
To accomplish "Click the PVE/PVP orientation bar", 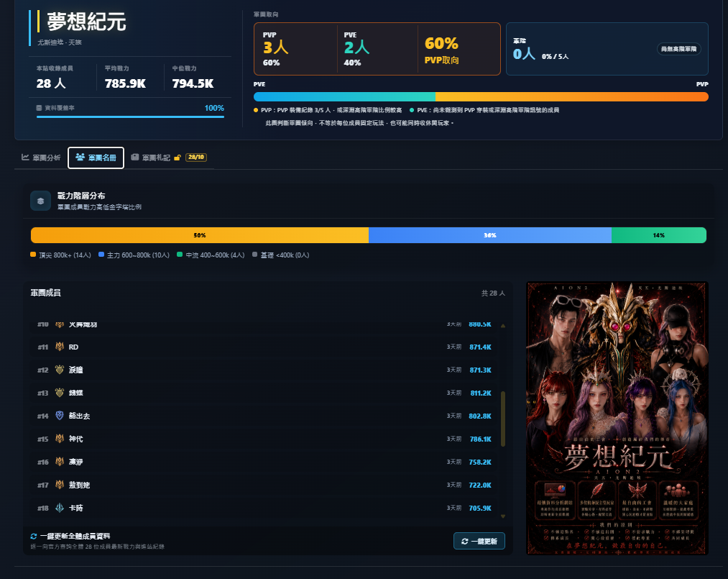I will pyautogui.click(x=481, y=96).
